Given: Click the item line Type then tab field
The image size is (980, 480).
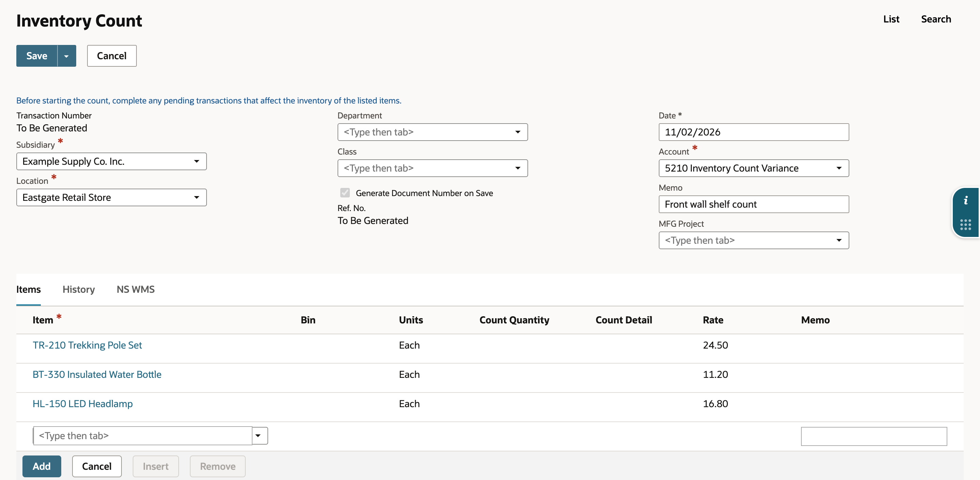Looking at the screenshot, I should coord(143,436).
